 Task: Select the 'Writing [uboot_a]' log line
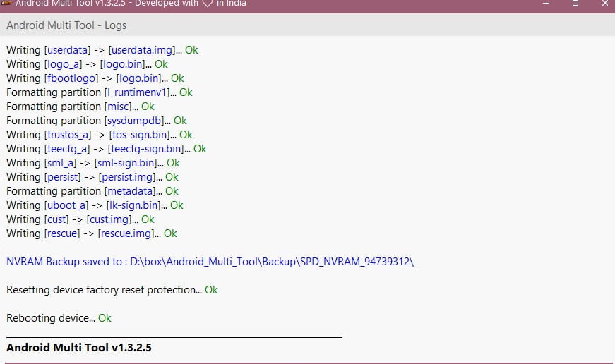(x=95, y=205)
